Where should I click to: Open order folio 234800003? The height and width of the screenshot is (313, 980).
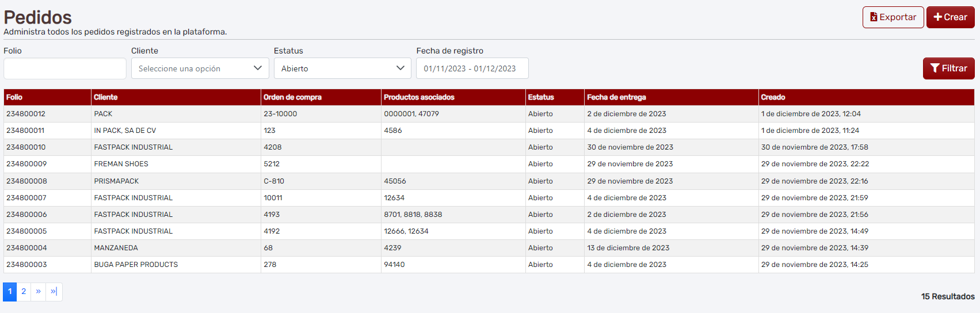(26, 265)
